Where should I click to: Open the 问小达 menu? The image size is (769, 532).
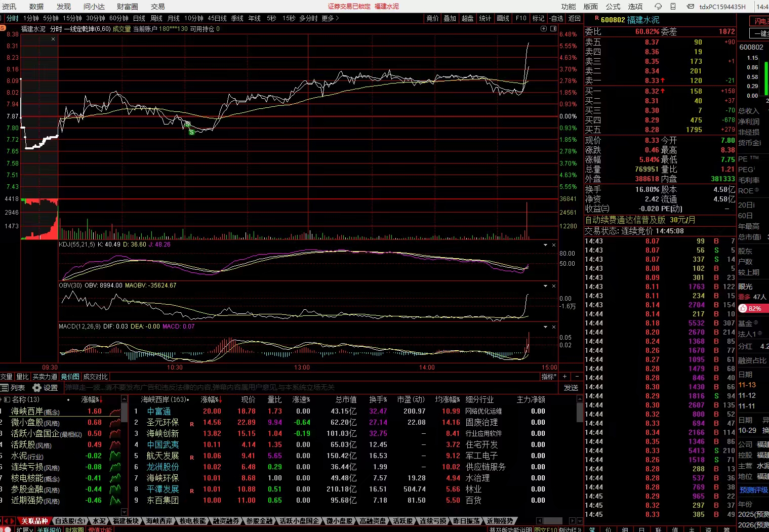coord(94,7)
